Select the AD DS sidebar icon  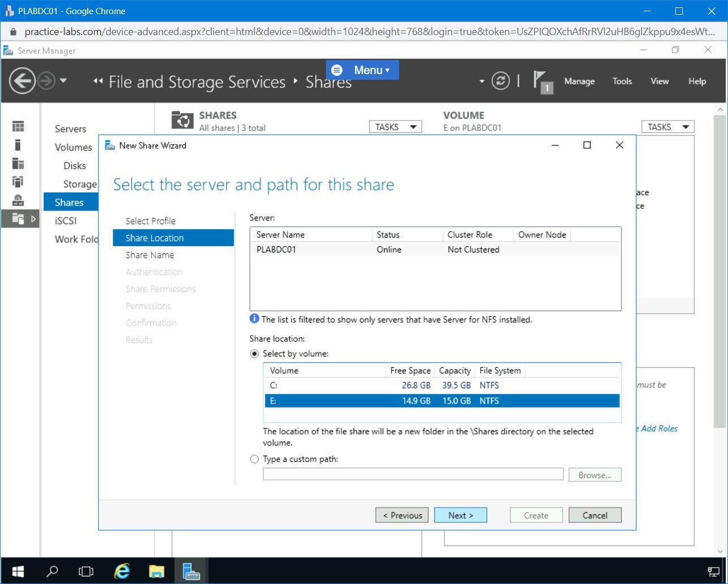18,182
